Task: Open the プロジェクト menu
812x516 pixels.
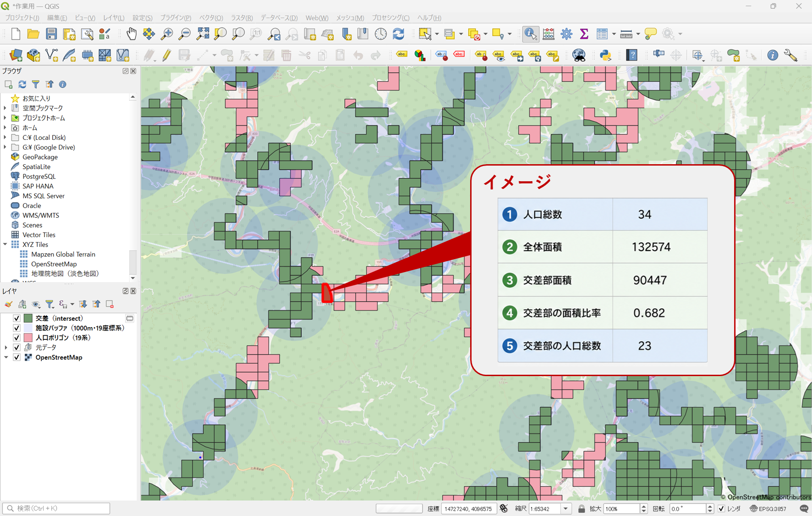Action: tap(22, 18)
